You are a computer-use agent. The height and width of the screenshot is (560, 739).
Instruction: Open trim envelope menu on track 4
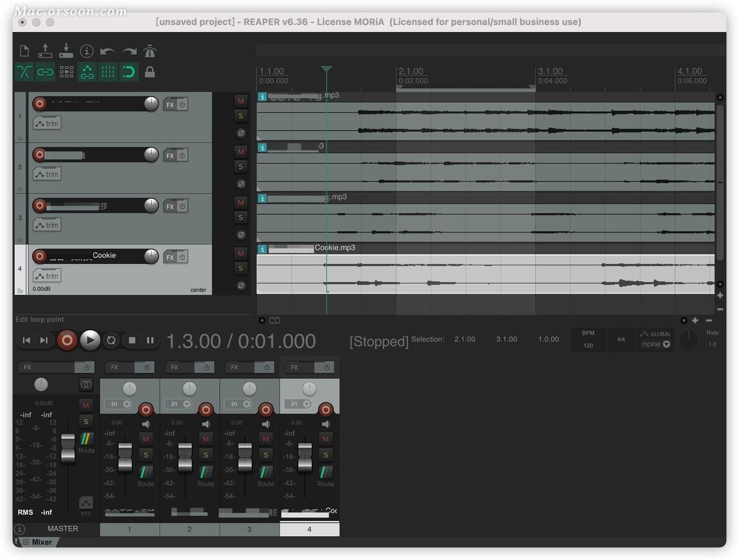pos(47,276)
